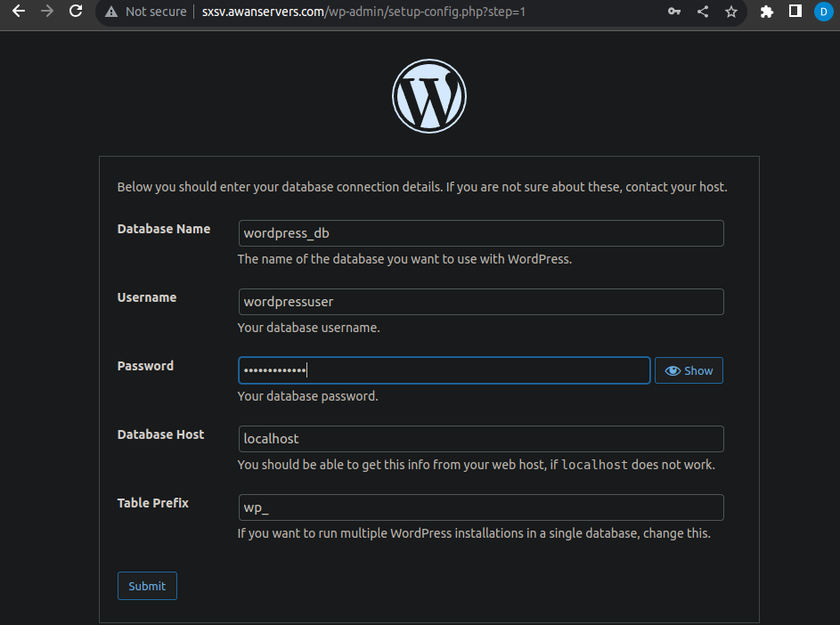
Task: Click the 'localhost does not work' hint text
Action: pyautogui.click(x=477, y=465)
